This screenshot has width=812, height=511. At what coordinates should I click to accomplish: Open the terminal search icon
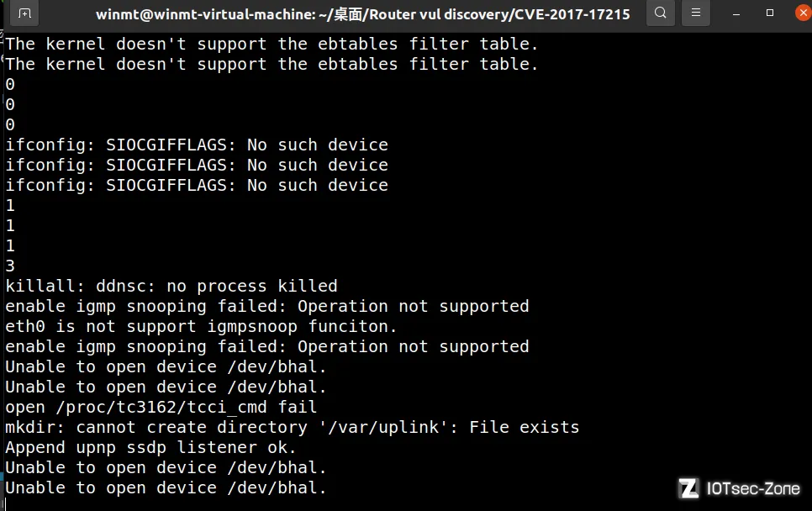[660, 13]
